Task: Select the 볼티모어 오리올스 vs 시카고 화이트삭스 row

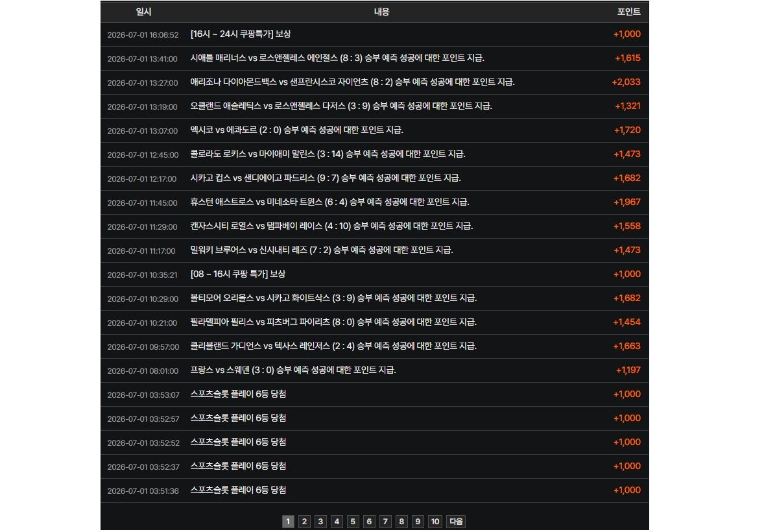Action: (x=375, y=298)
